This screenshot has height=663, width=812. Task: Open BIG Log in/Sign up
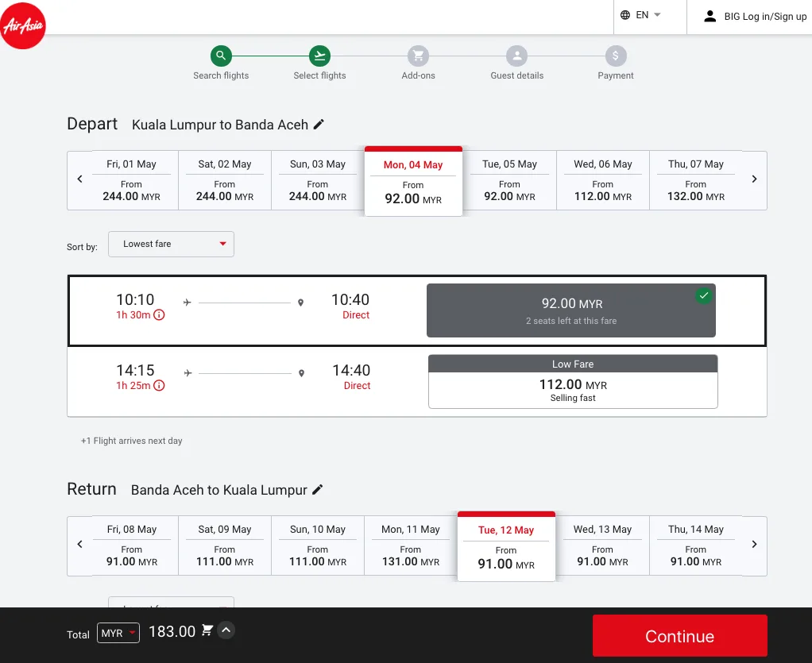(x=755, y=17)
